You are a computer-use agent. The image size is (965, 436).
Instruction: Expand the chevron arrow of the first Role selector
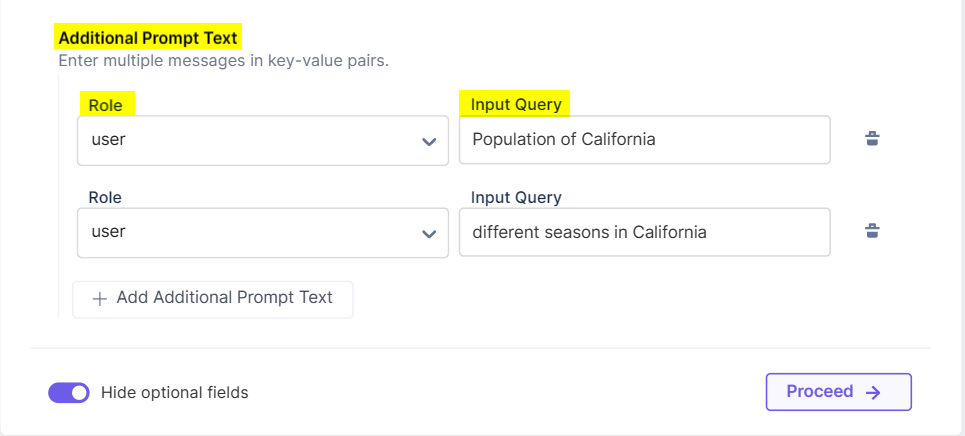coord(429,141)
